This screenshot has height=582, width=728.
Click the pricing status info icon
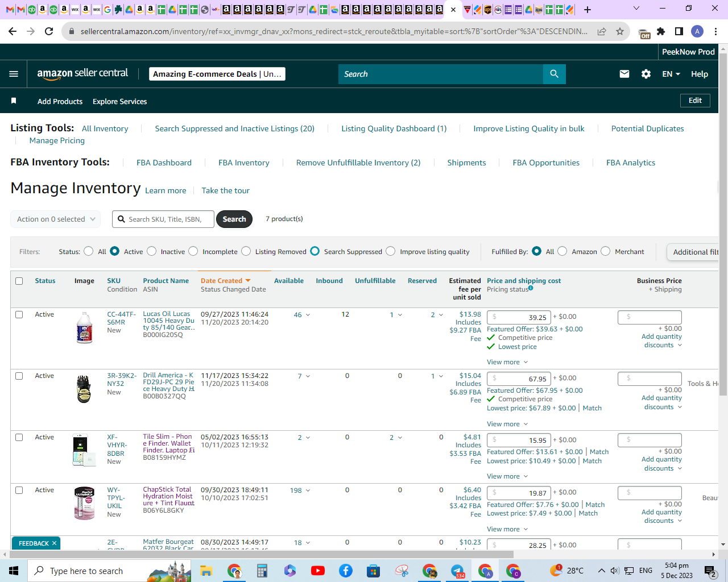(x=531, y=288)
